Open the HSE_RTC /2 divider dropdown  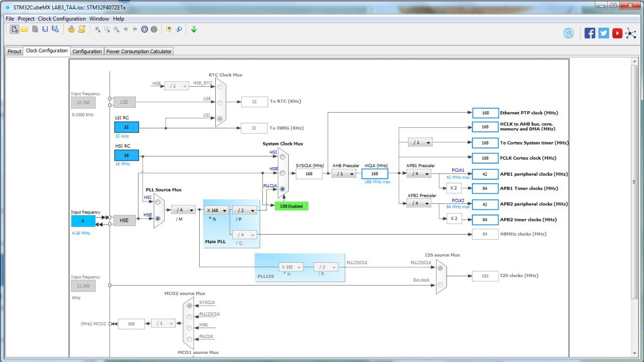177,86
